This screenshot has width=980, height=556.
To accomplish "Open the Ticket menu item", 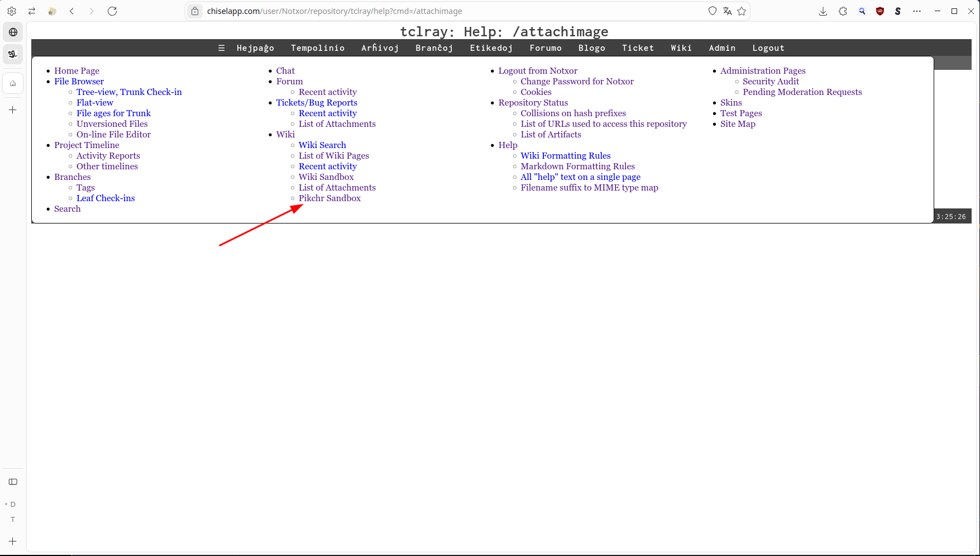I will tap(638, 48).
